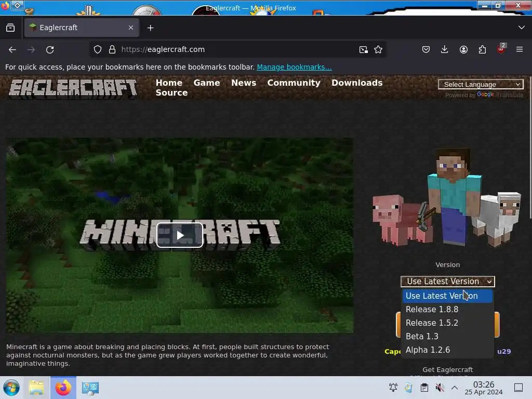Play the Minecraft trailer video
Viewport: 532px width, 399px height.
180,235
